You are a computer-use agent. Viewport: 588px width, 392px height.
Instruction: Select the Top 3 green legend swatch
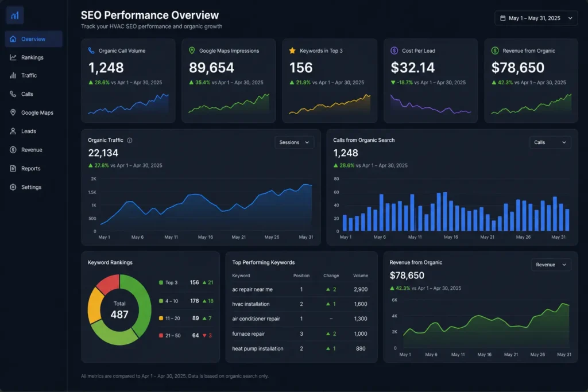(x=161, y=282)
